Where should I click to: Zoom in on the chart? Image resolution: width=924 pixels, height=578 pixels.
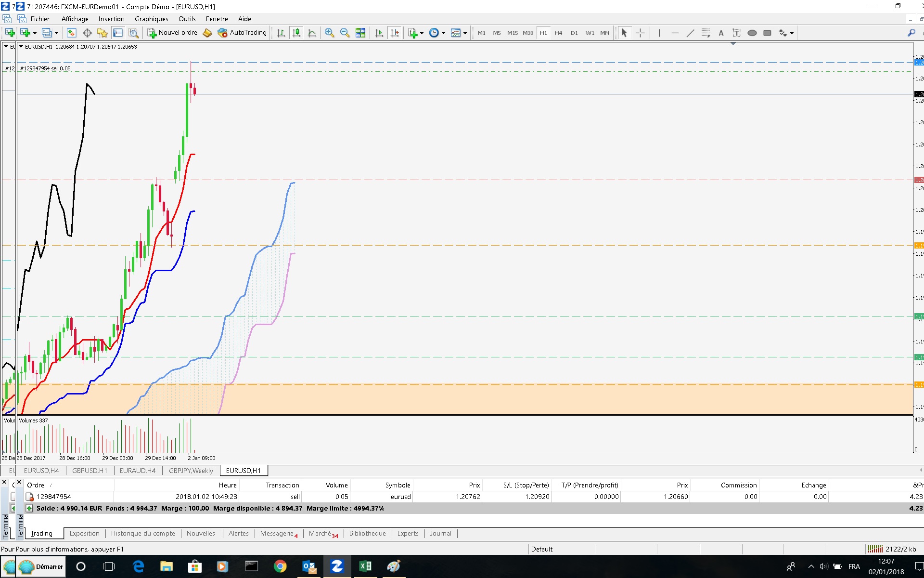click(330, 33)
